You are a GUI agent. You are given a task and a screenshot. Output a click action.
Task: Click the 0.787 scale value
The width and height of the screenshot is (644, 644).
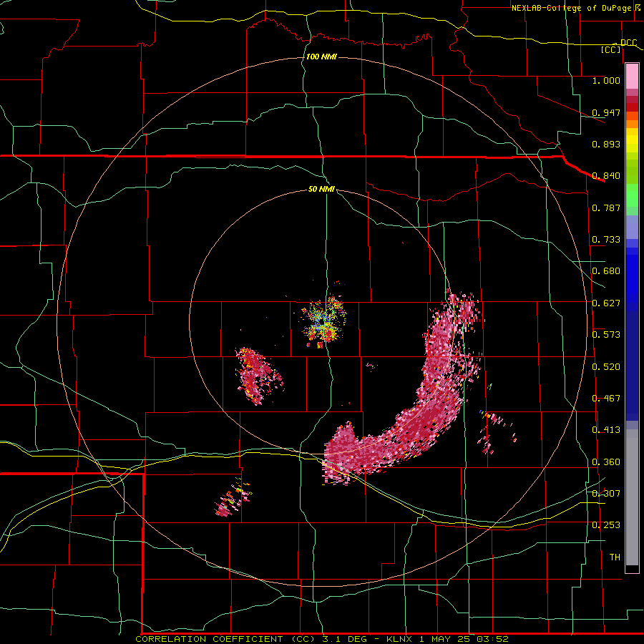point(606,208)
